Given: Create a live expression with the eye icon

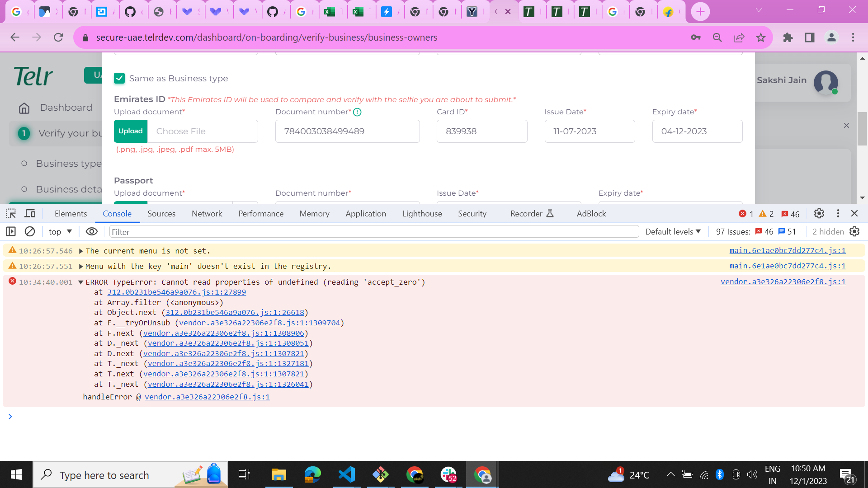Looking at the screenshot, I should (x=92, y=231).
